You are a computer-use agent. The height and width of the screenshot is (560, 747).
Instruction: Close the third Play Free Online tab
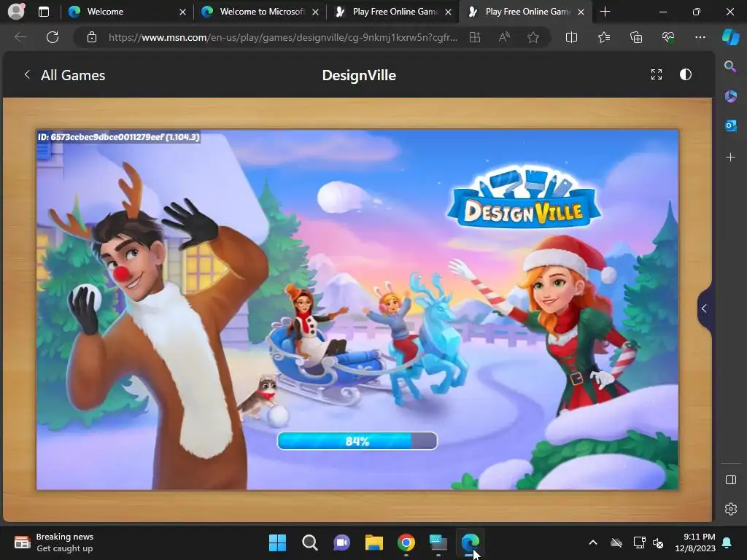click(x=448, y=12)
